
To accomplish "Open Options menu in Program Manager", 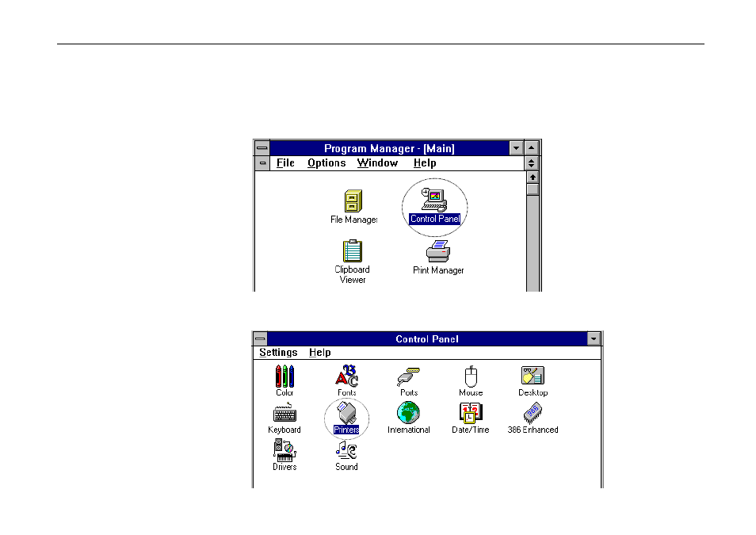I will pos(326,163).
